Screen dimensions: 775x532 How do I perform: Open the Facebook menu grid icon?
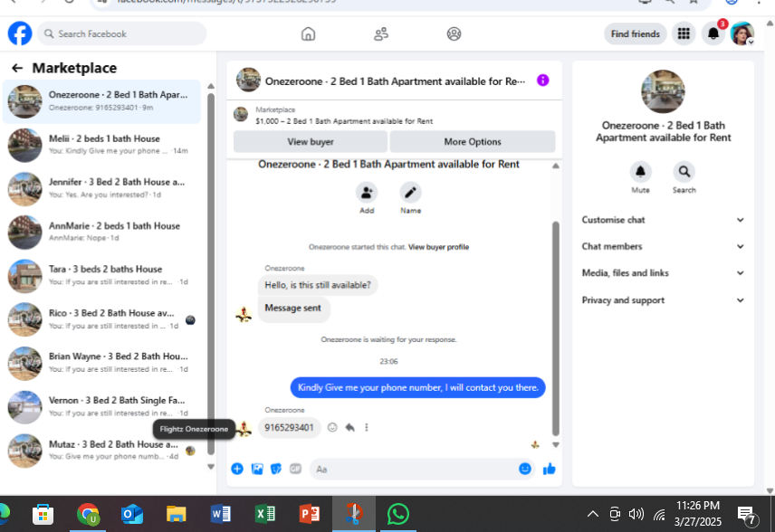[684, 33]
